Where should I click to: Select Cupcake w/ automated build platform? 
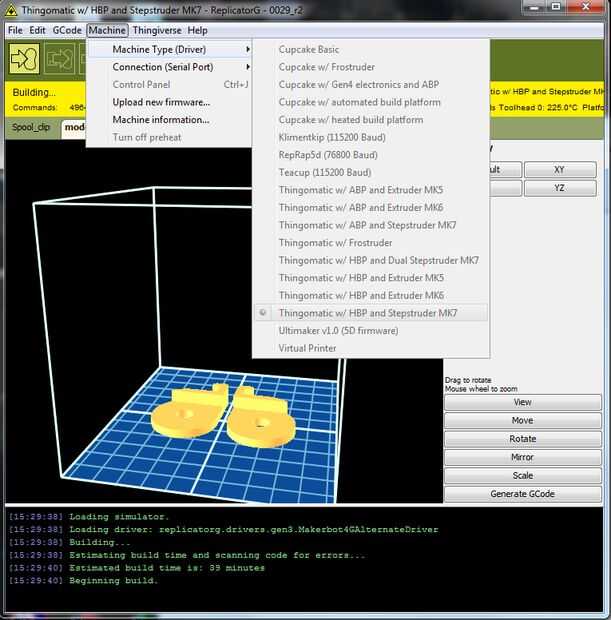371,102
